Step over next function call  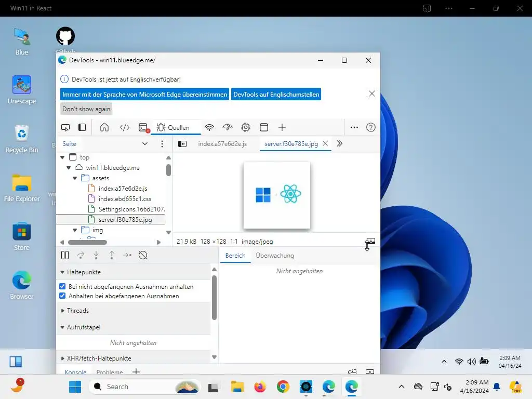[81, 255]
